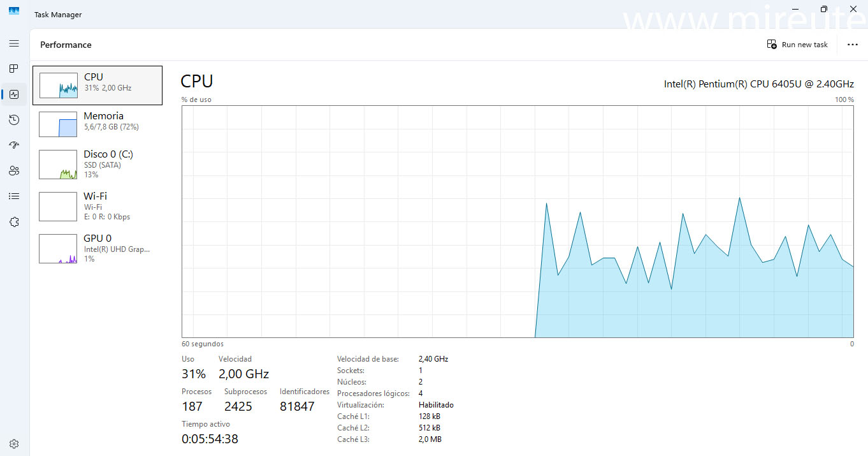Click the 60 segundos axis label
Image resolution: width=868 pixels, height=456 pixels.
point(203,344)
